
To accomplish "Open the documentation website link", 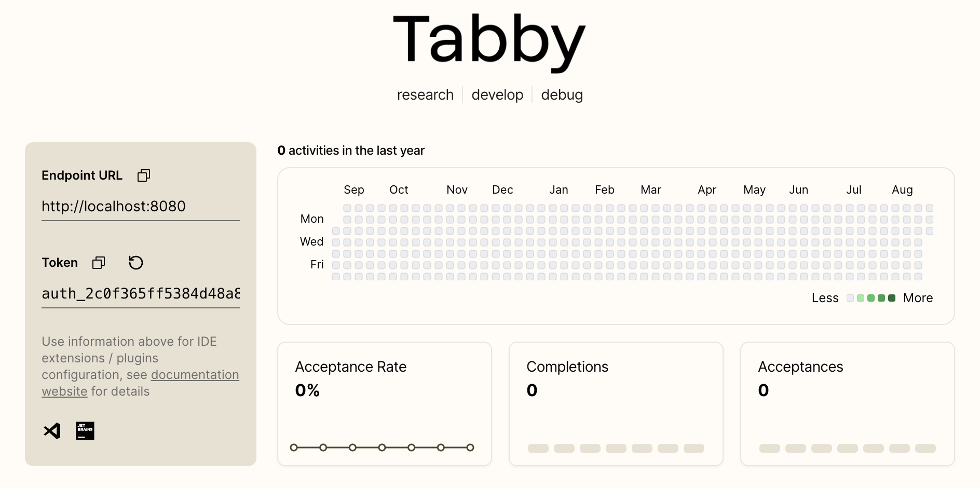I will point(195,375).
